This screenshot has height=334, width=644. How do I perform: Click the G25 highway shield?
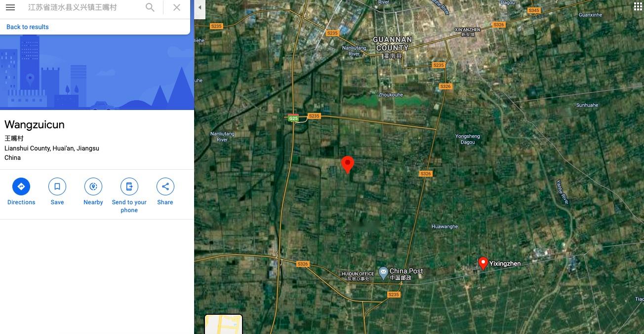[x=293, y=118]
